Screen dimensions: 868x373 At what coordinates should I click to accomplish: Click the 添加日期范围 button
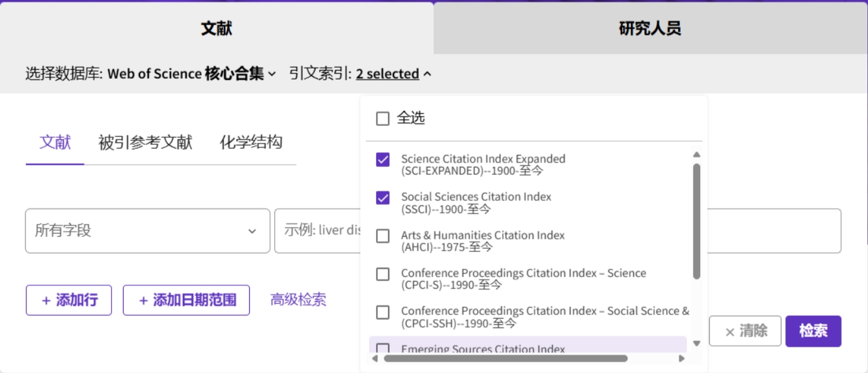pyautogui.click(x=186, y=300)
